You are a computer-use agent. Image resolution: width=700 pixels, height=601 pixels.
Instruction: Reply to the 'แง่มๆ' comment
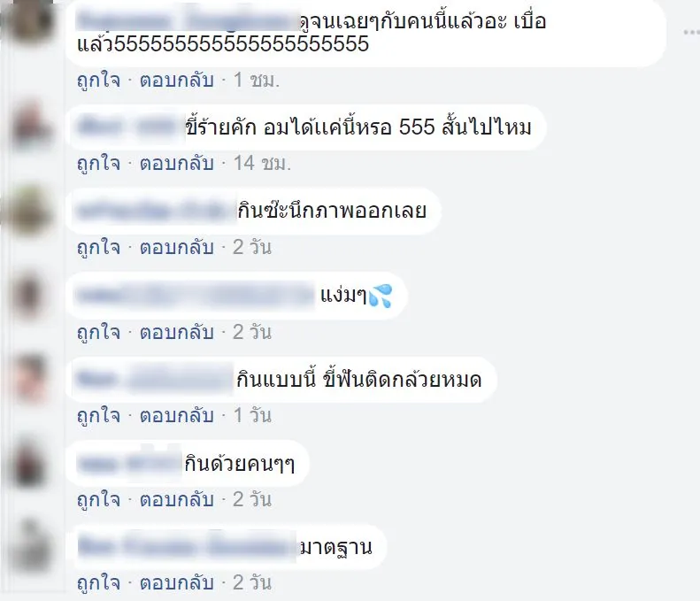pyautogui.click(x=177, y=332)
